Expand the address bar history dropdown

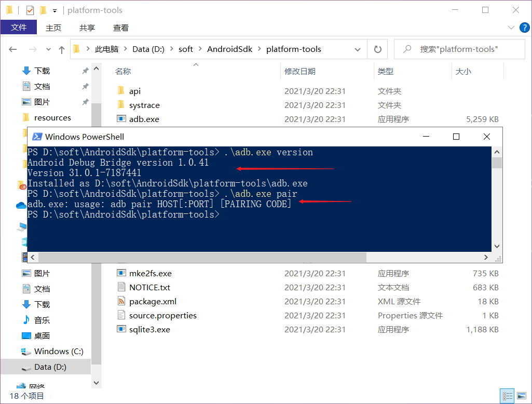click(x=358, y=49)
